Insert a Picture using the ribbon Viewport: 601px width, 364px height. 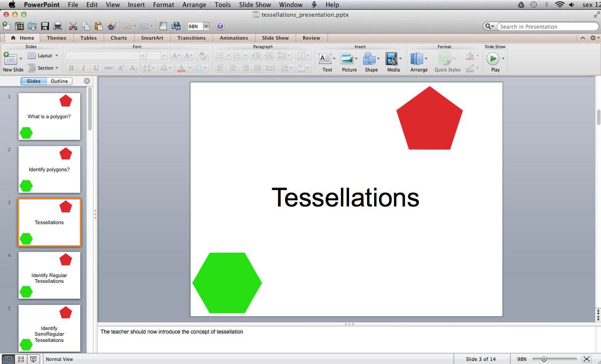(348, 60)
